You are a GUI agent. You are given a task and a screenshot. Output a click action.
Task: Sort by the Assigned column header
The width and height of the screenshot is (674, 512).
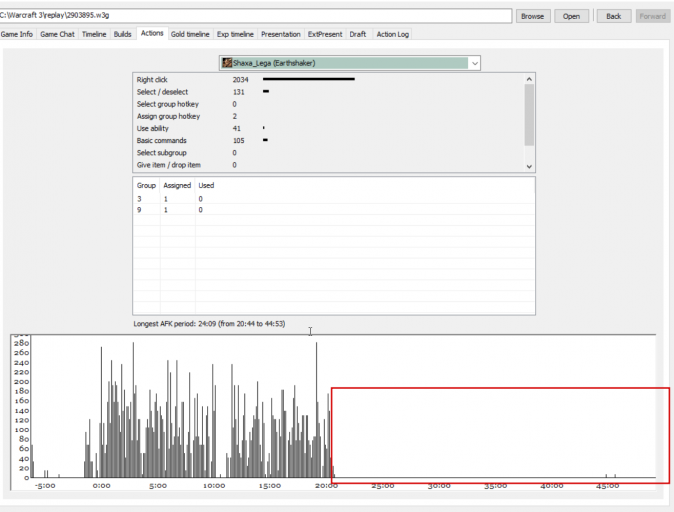pyautogui.click(x=177, y=185)
